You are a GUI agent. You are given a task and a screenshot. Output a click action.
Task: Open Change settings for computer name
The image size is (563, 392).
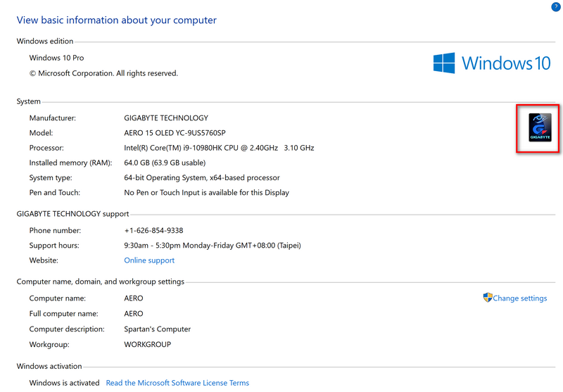(519, 298)
